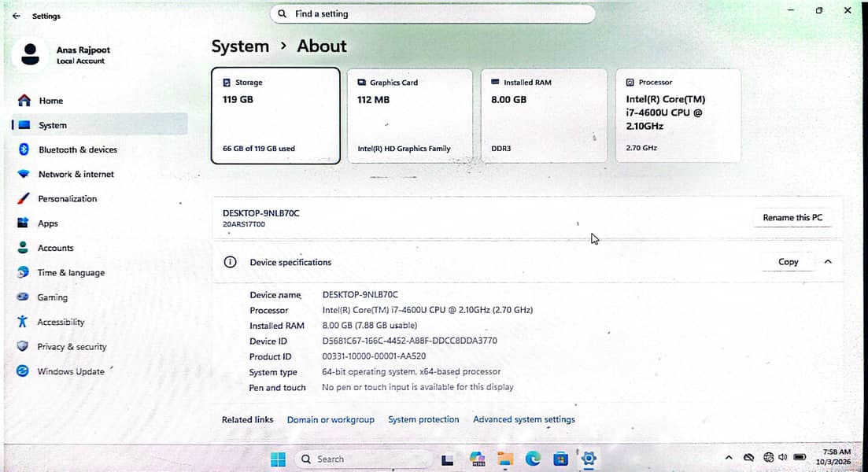The height and width of the screenshot is (472, 868).
Task: Open Bluetooth & devices settings
Action: 100,149
